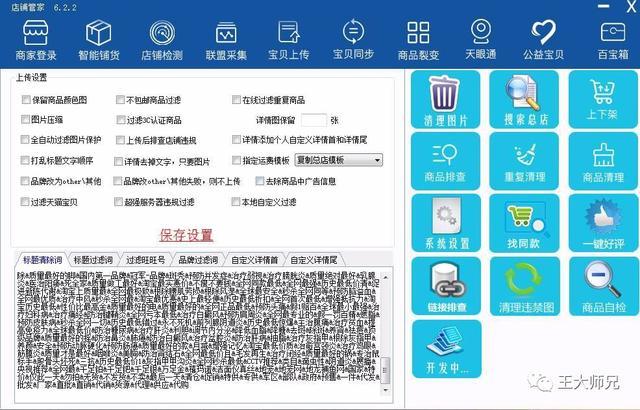640x410 pixels.
Task: Switch to 品牌过滤词 tab
Action: pos(198,259)
